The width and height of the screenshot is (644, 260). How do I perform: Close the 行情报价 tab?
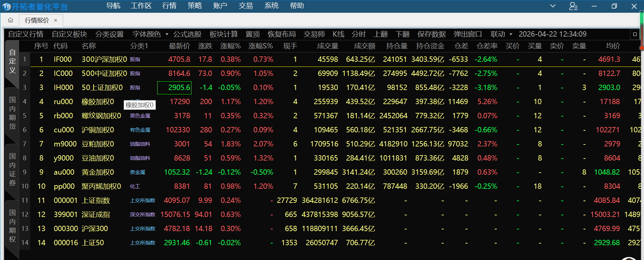[x=56, y=20]
